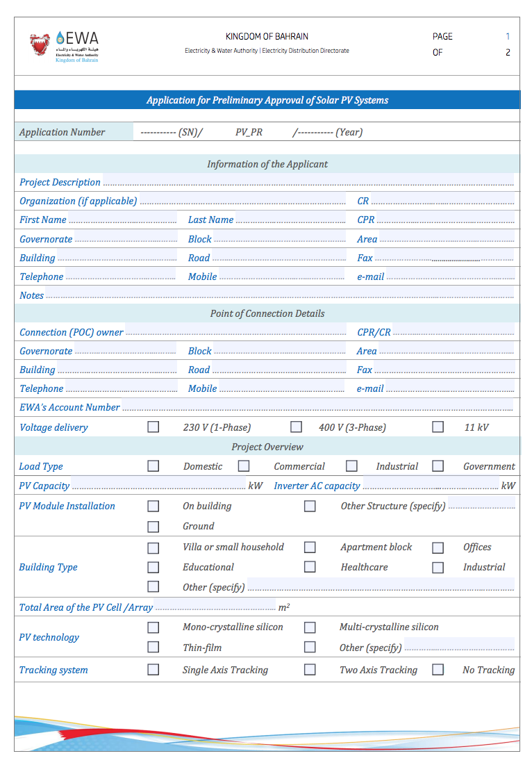
Task: Tick Villa or small household checkbox
Action: 153,548
